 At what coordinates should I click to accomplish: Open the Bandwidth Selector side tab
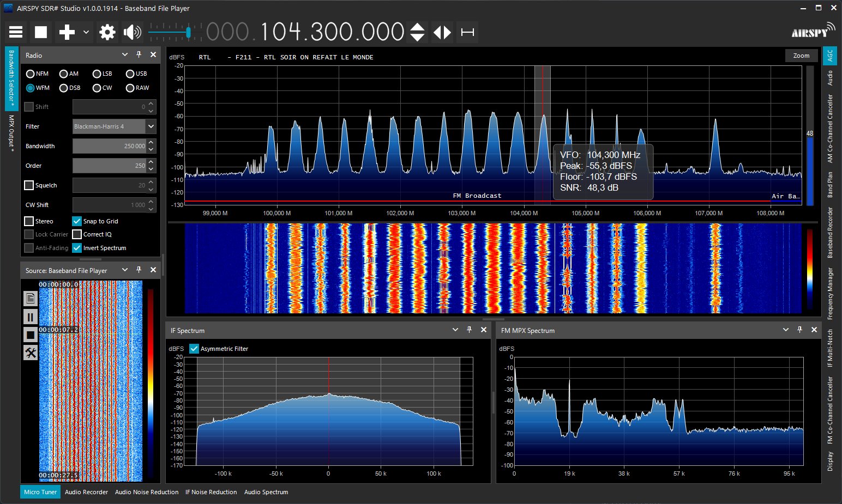pos(12,78)
